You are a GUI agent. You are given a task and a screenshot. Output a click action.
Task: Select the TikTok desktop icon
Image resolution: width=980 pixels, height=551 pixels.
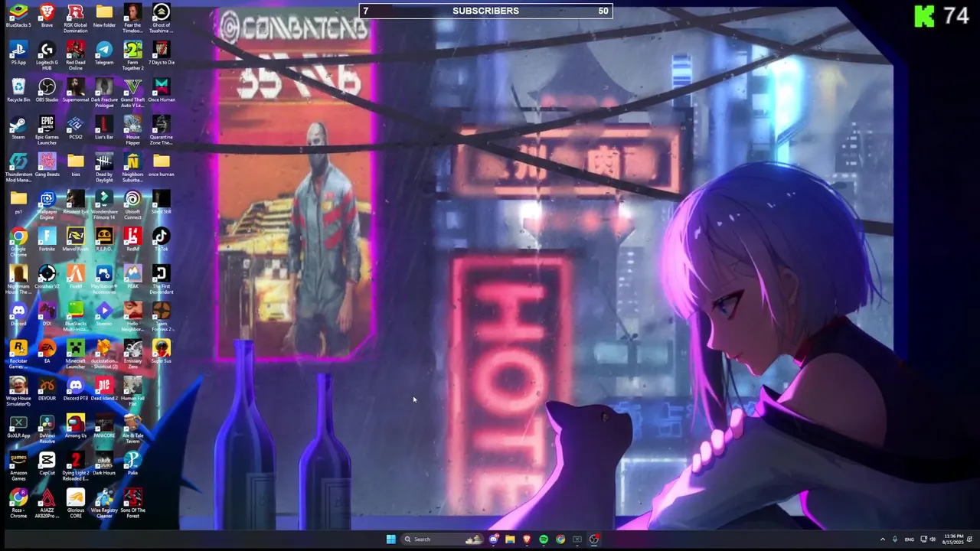[x=161, y=240]
